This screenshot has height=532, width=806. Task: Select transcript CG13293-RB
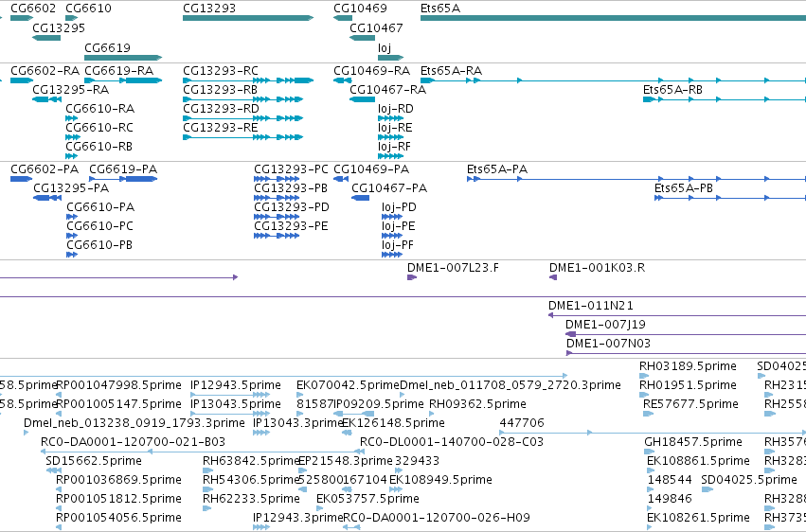[x=243, y=99]
